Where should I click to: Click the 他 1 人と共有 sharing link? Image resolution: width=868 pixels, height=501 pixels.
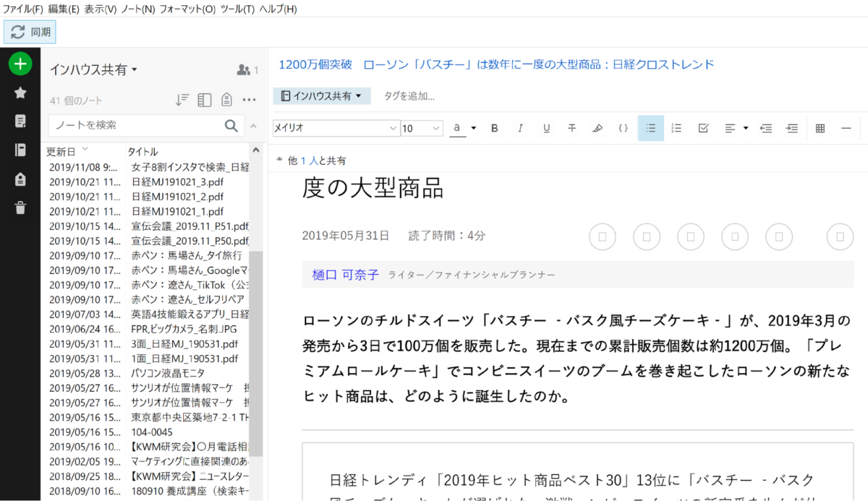[x=317, y=160]
